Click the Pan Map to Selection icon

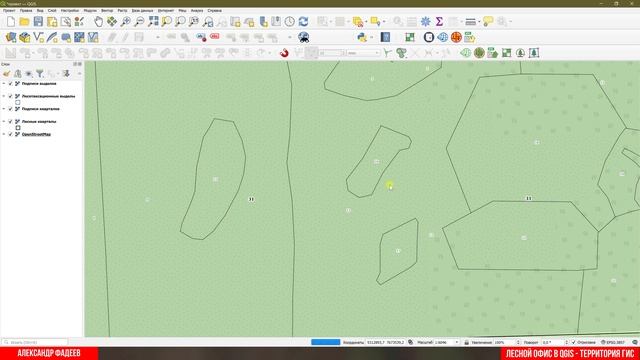click(x=112, y=22)
